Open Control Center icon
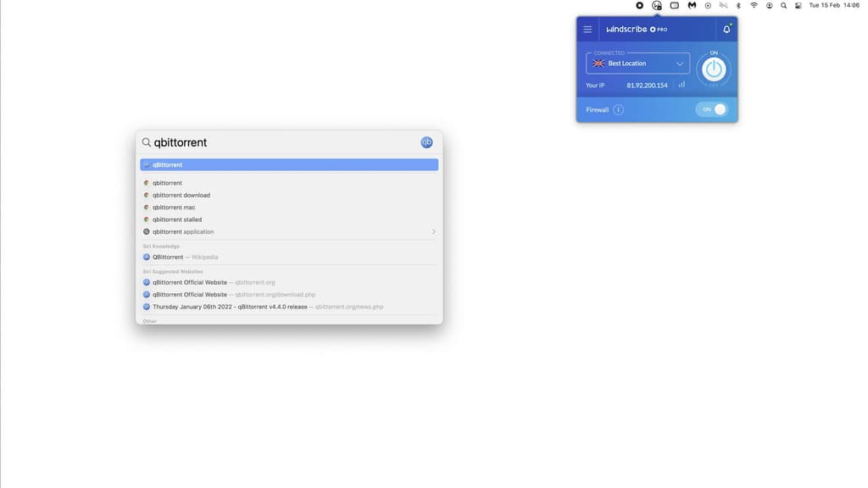 (x=798, y=6)
